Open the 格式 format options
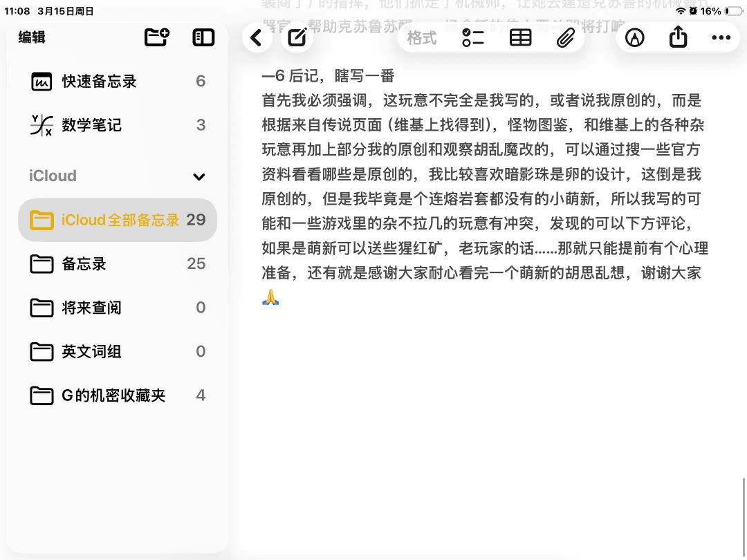 (x=422, y=37)
